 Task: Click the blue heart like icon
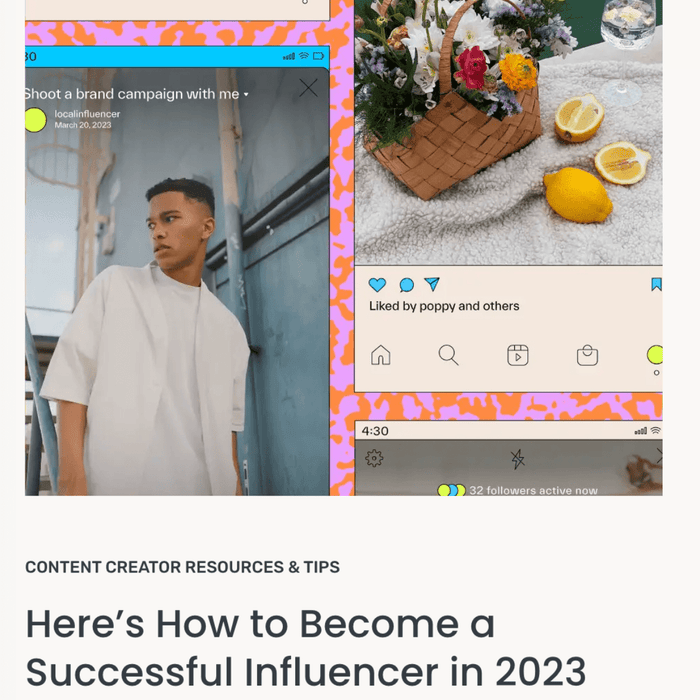(377, 285)
